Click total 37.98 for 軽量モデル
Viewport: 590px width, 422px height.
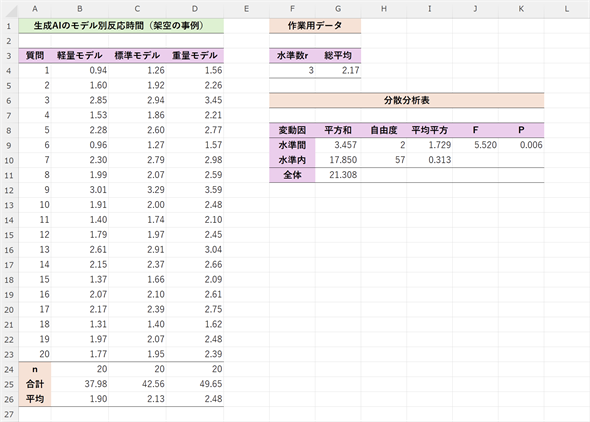80,384
